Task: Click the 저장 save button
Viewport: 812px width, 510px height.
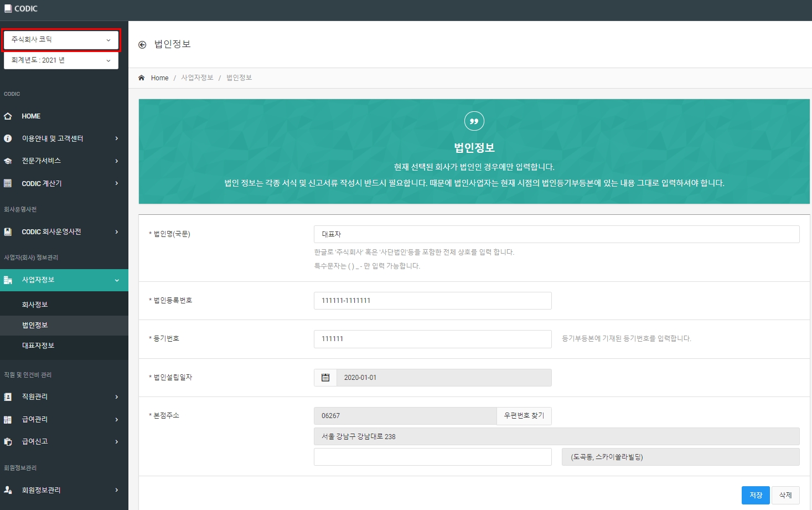Action: 756,495
